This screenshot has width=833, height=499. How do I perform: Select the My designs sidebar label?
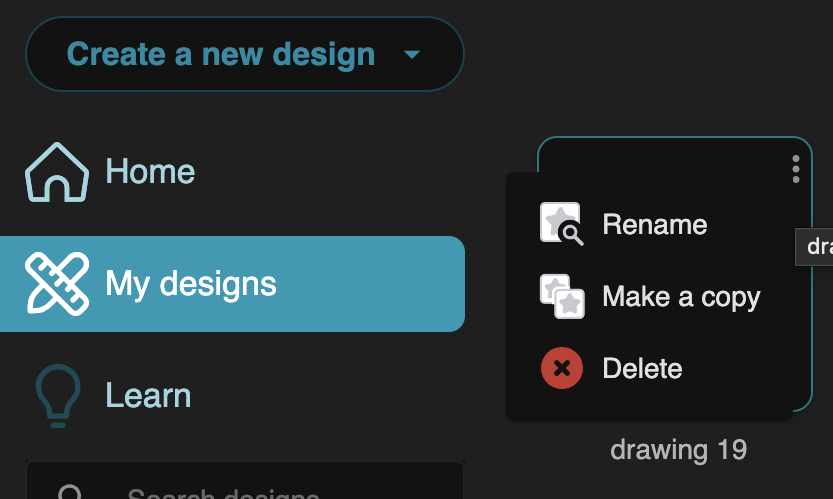point(191,284)
